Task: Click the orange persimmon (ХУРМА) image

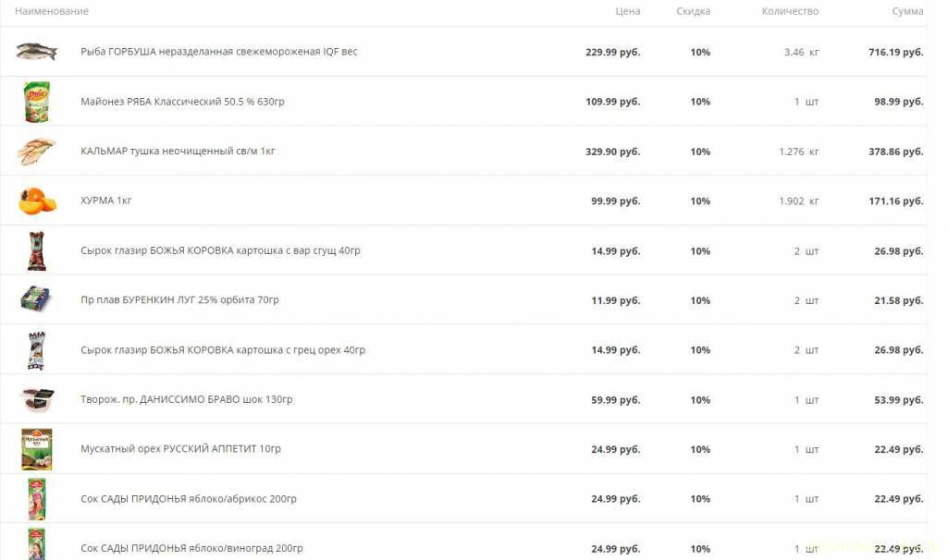Action: tap(37, 201)
